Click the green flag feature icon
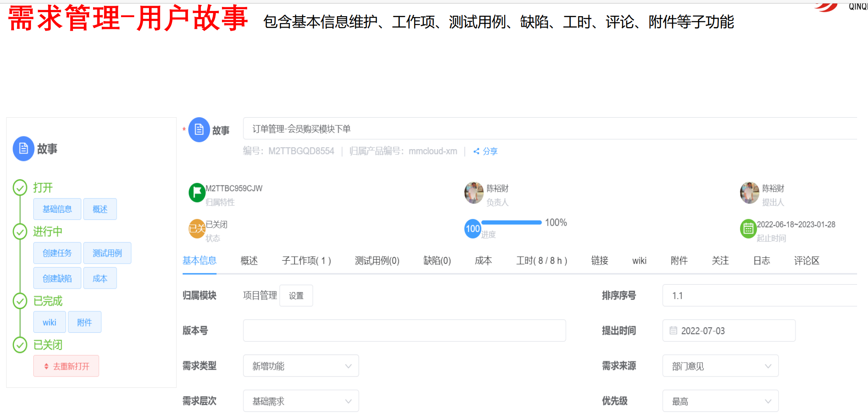The height and width of the screenshot is (415, 868). coord(197,192)
